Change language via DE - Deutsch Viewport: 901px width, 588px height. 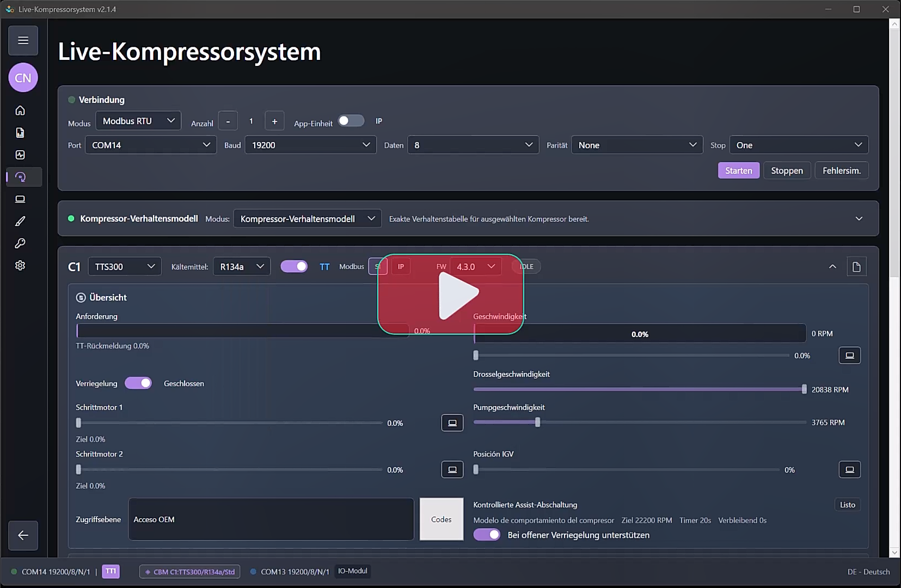pos(869,572)
